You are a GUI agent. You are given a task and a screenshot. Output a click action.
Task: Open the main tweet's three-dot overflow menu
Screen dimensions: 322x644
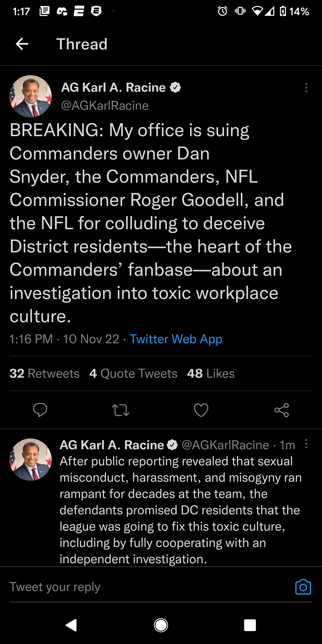coord(306,88)
